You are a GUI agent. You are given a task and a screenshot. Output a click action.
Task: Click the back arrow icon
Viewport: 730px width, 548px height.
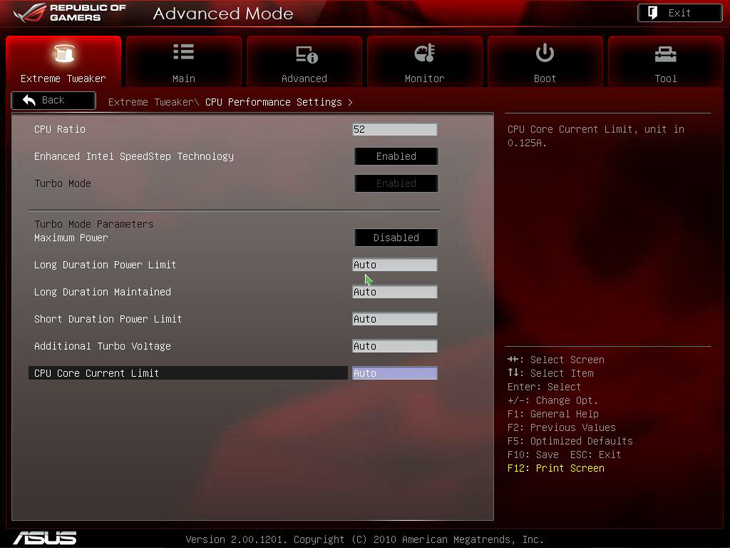coord(29,100)
